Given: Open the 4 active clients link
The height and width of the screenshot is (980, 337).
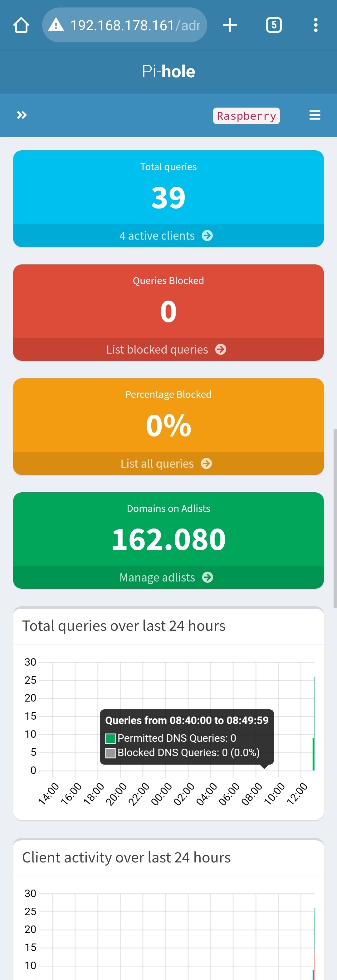Looking at the screenshot, I should (x=157, y=236).
